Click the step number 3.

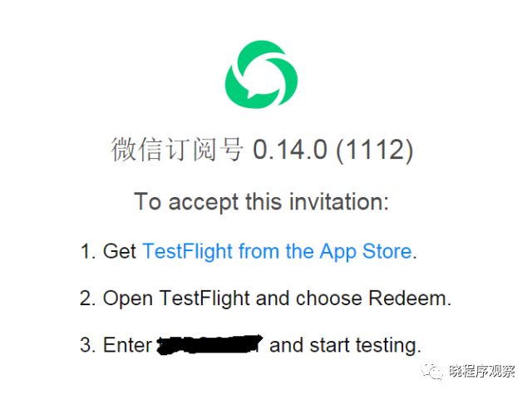coord(88,345)
